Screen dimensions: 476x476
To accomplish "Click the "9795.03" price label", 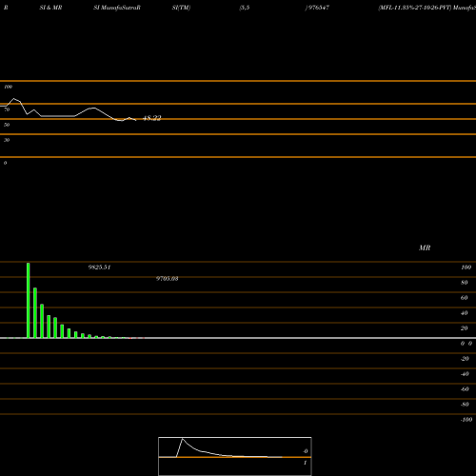I will tap(167, 279).
